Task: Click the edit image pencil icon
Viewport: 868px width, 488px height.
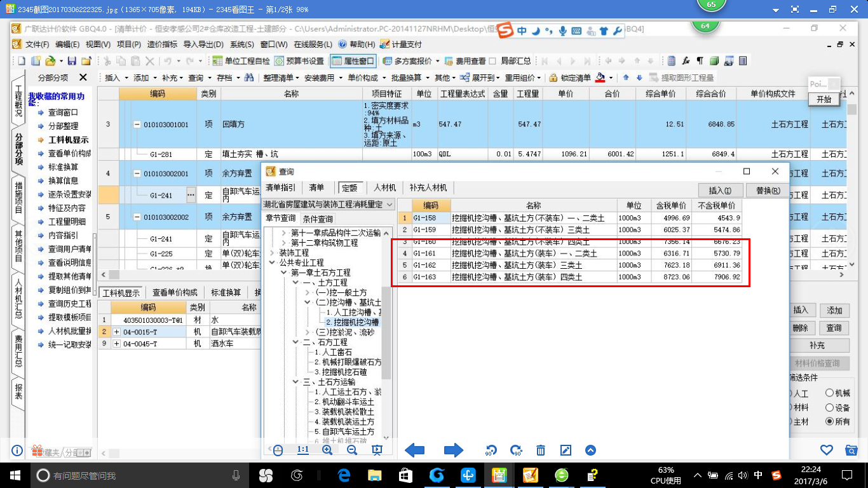Action: (x=566, y=451)
